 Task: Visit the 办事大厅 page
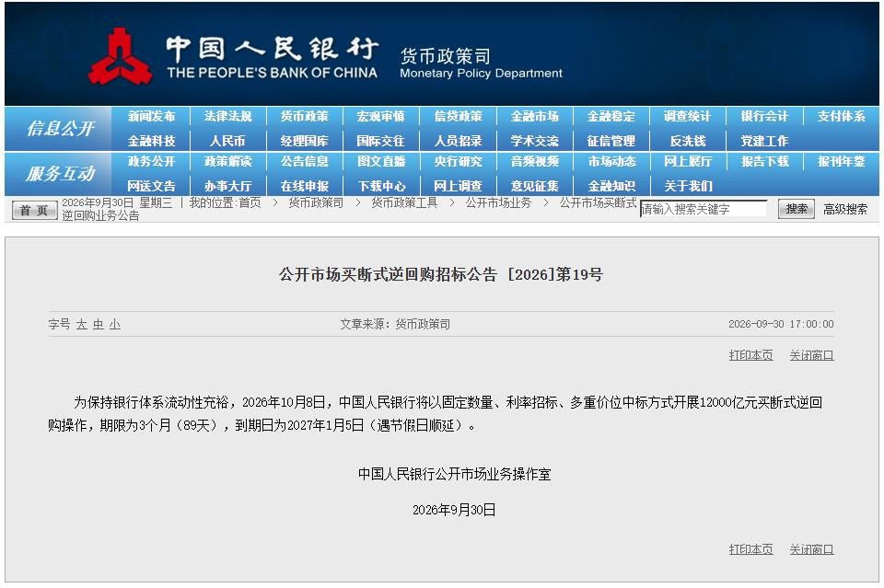click(227, 186)
